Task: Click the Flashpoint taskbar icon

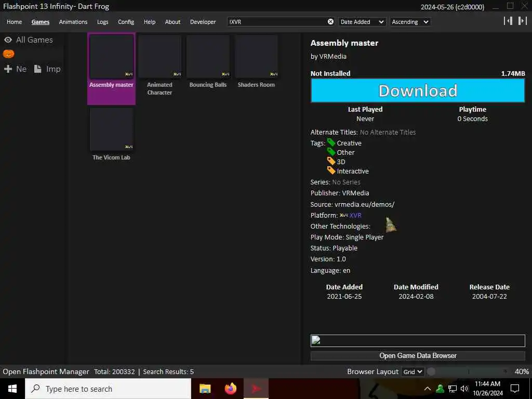Action: coord(256,389)
